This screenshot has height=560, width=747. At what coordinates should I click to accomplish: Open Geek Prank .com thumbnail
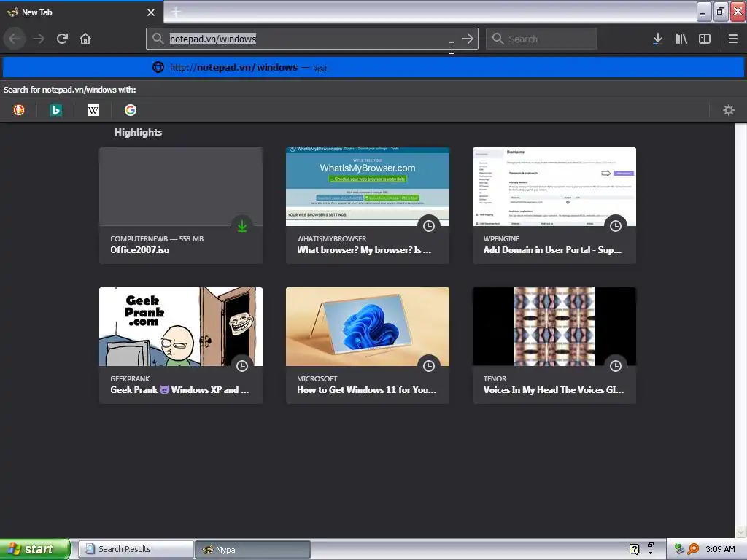click(181, 326)
